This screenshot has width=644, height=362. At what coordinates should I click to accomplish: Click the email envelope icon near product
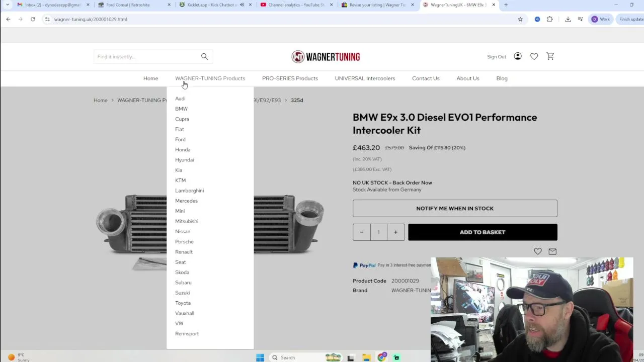pos(552,251)
